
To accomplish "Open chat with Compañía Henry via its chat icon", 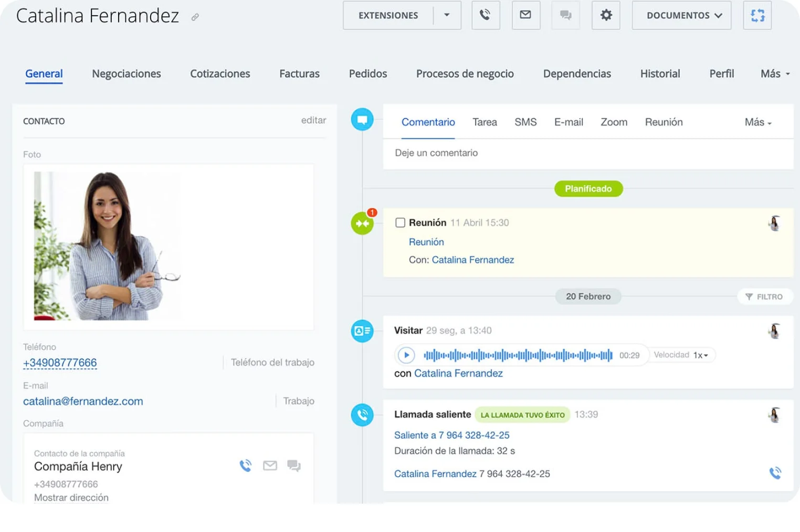I will (x=294, y=465).
